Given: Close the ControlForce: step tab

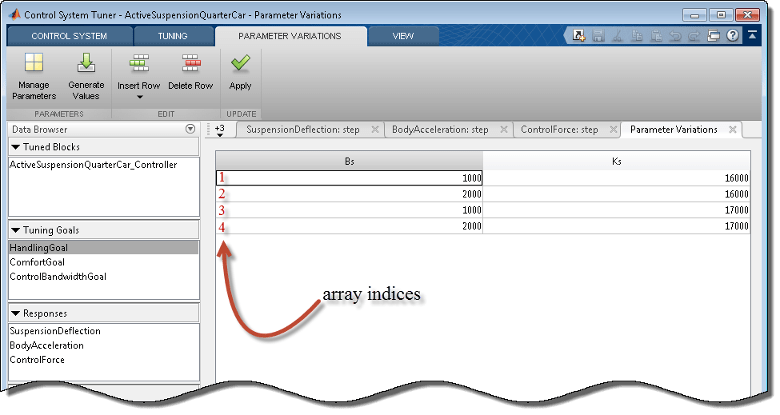Looking at the screenshot, I should [x=613, y=129].
